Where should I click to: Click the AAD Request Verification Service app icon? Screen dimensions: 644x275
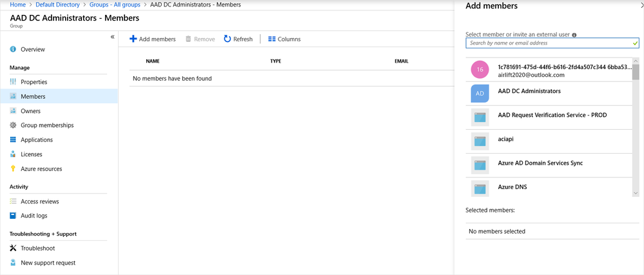(x=480, y=117)
